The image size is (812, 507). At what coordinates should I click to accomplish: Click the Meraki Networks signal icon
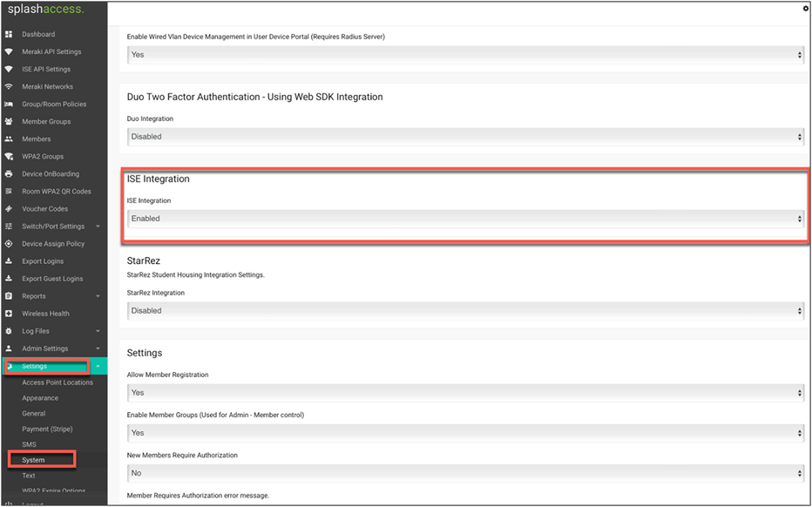coord(9,86)
